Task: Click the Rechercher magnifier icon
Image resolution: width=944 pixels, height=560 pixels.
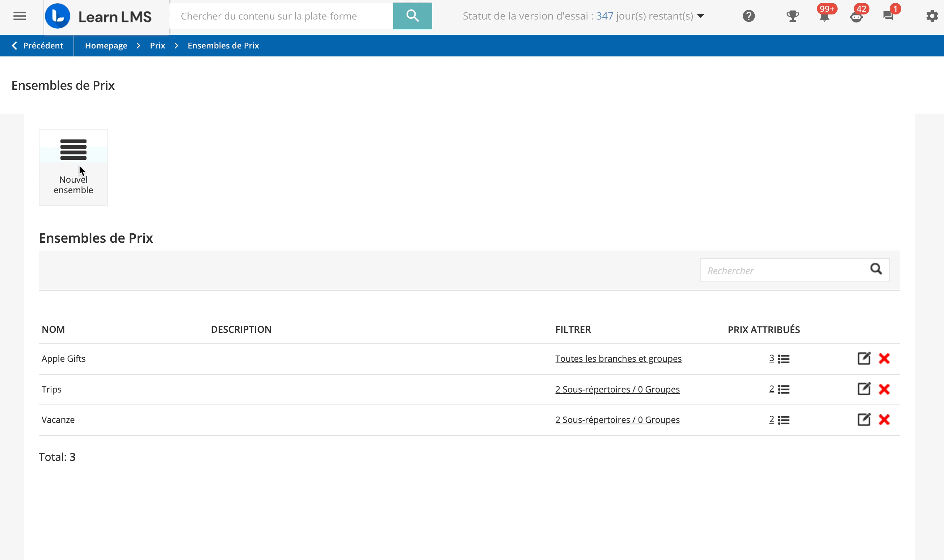Action: (876, 269)
